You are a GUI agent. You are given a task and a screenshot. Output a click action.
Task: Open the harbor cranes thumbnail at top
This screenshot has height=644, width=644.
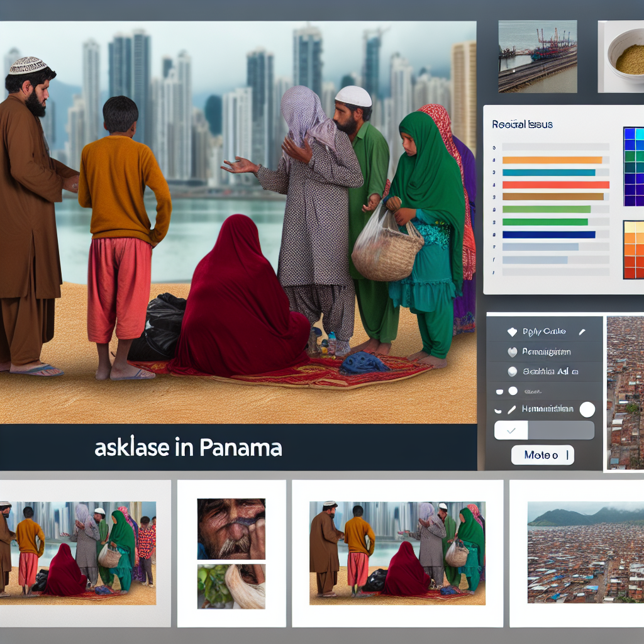[x=538, y=56]
